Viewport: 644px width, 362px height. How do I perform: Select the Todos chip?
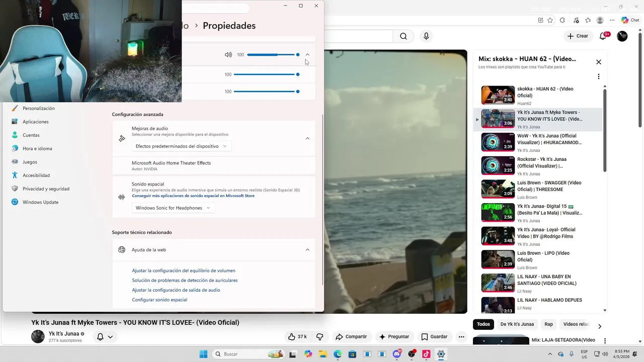(x=484, y=324)
